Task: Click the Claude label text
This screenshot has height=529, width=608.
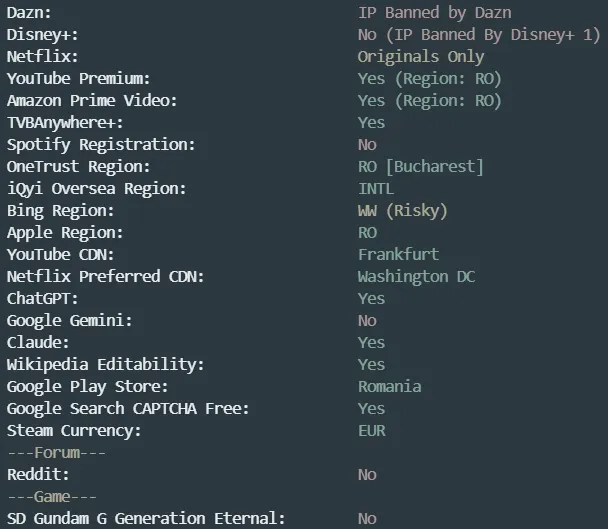Action: pyautogui.click(x=38, y=343)
